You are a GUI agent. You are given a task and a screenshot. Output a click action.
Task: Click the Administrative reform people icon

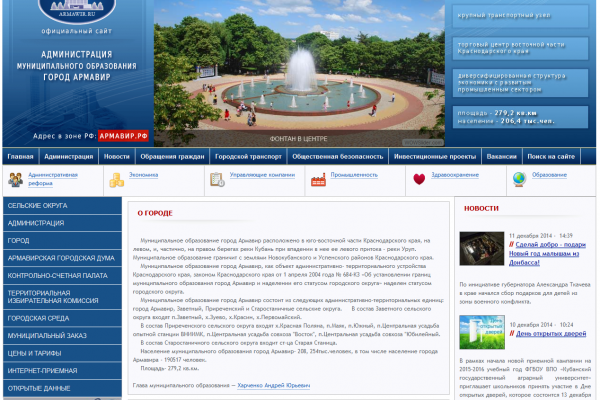(x=16, y=180)
